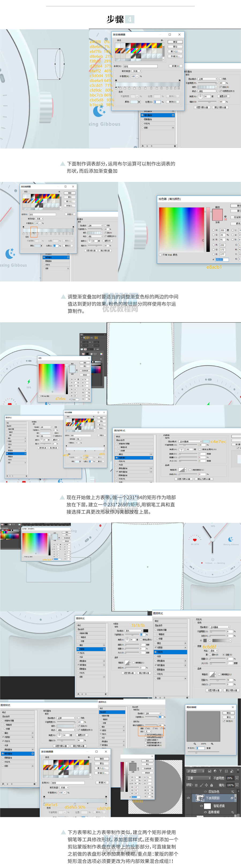This screenshot has width=241, height=868.
Task: Click black color swatch in 1b1b1b 内阴影 dialog
Action: 145,631
